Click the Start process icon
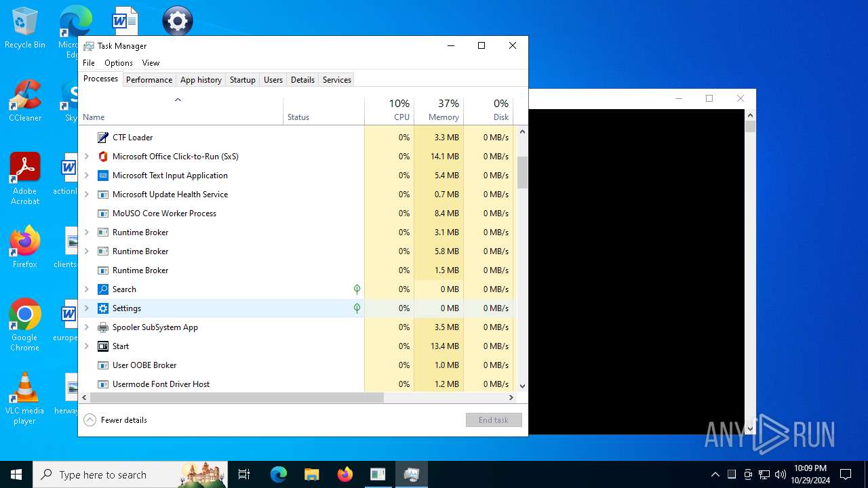This screenshot has height=488, width=868. click(x=103, y=346)
